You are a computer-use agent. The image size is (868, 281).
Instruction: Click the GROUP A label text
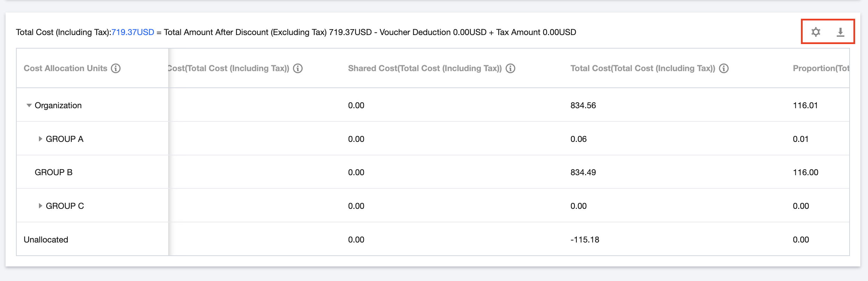65,139
